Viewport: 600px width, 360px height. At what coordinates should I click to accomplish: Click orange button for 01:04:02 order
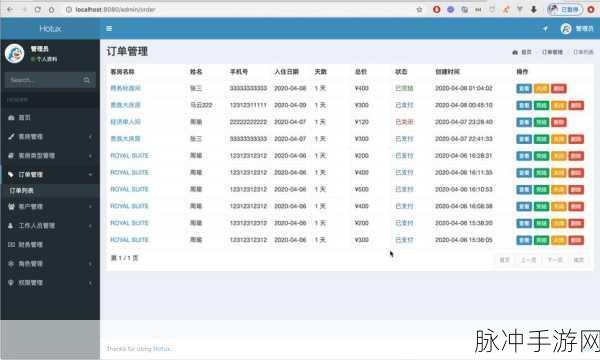pos(541,88)
